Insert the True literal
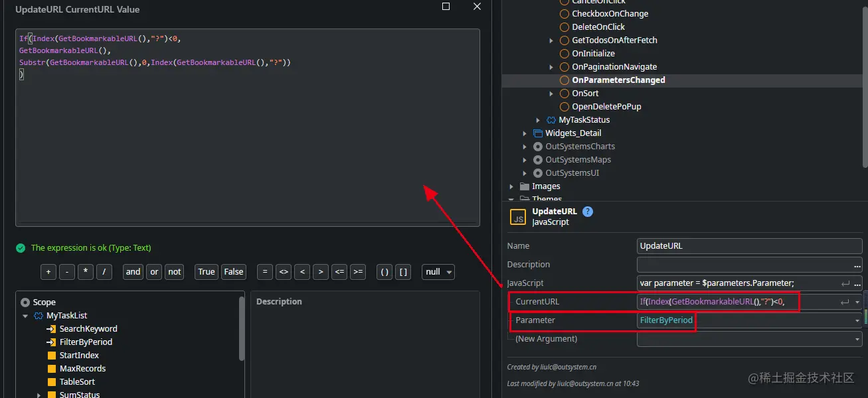The width and height of the screenshot is (868, 398). 207,271
